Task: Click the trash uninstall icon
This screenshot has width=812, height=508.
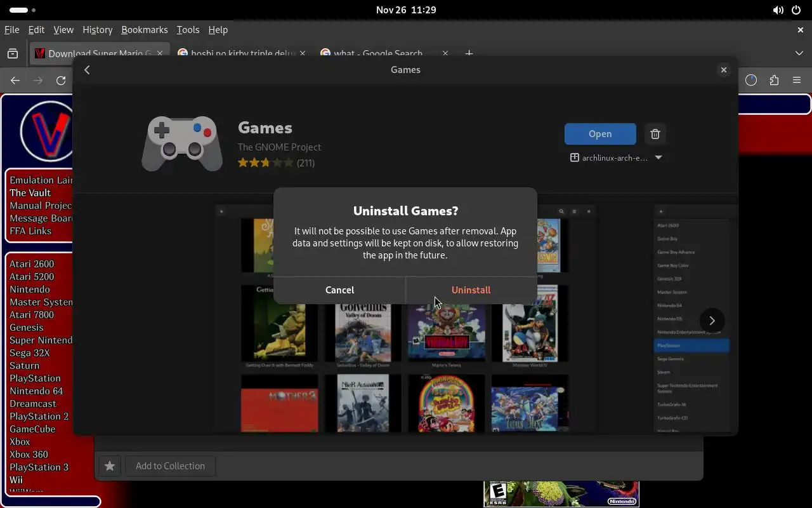Action: (655, 134)
